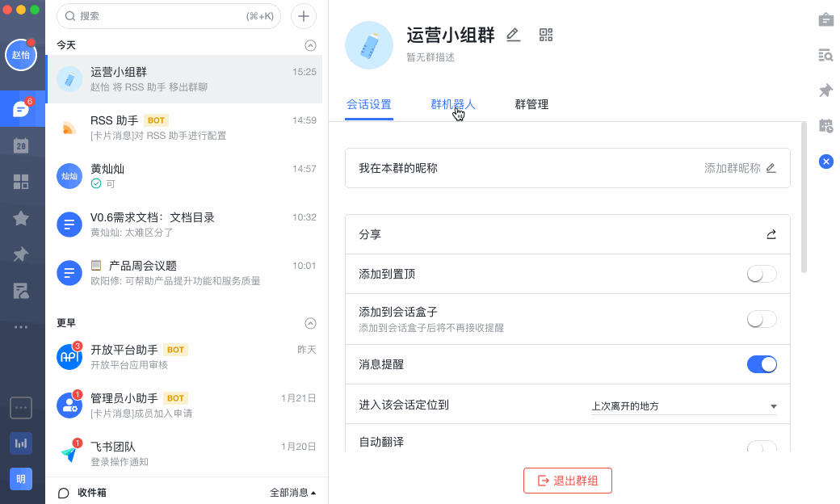
Task: Open the Messages icon in sidebar
Action: pyautogui.click(x=21, y=109)
